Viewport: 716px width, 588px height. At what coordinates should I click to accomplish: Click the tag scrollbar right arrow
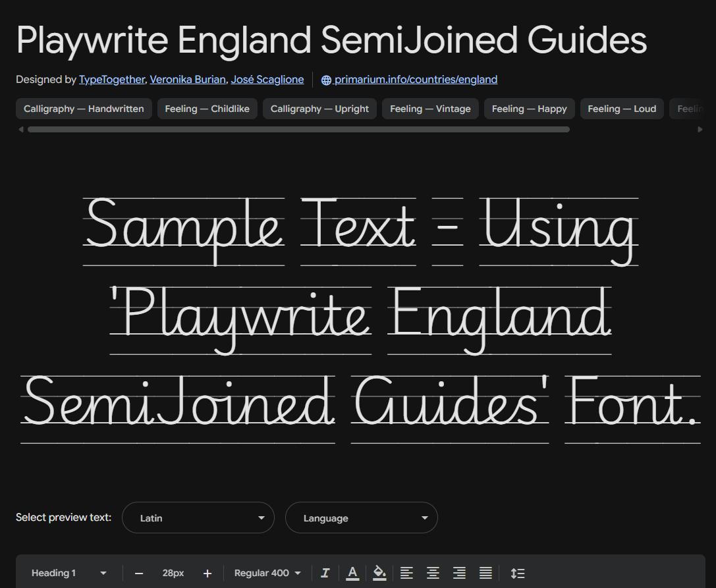[x=700, y=130]
